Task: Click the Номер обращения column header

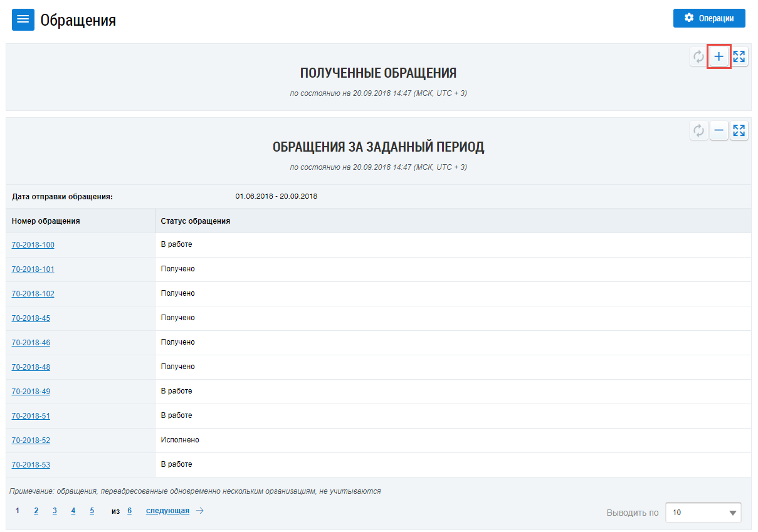Action: pyautogui.click(x=46, y=221)
